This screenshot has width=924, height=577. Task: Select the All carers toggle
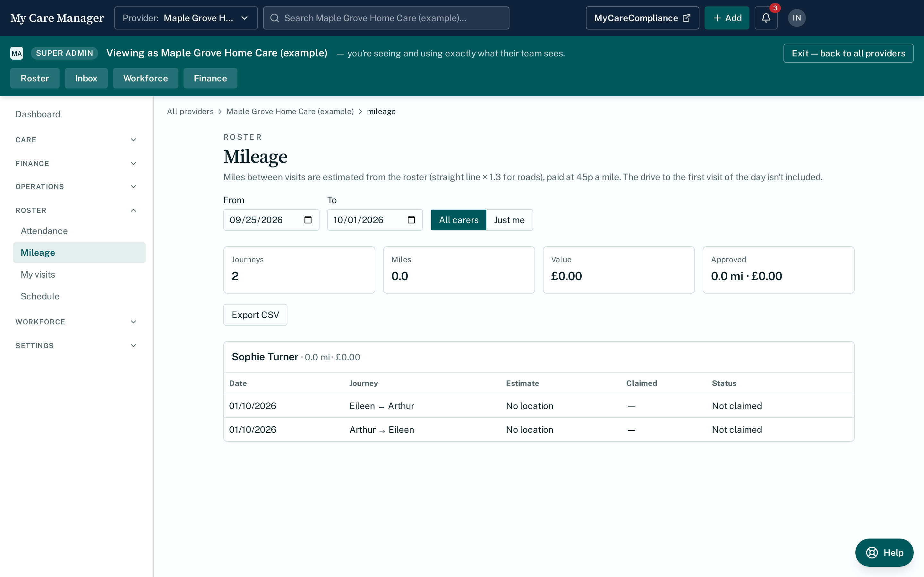coord(458,220)
